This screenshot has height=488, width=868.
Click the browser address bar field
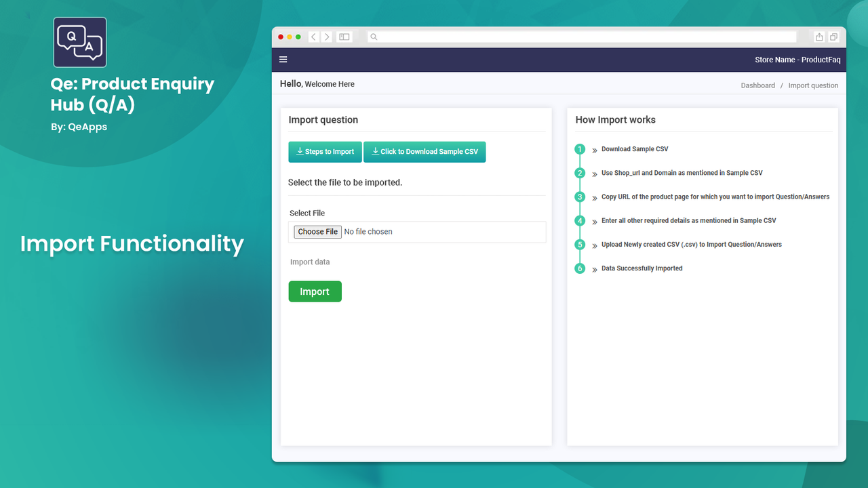pyautogui.click(x=582, y=37)
